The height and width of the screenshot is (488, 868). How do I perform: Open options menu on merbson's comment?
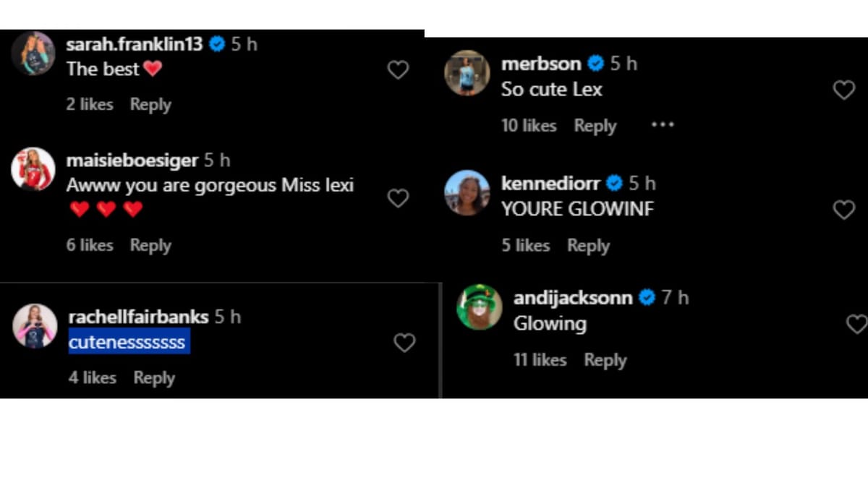pyautogui.click(x=663, y=125)
